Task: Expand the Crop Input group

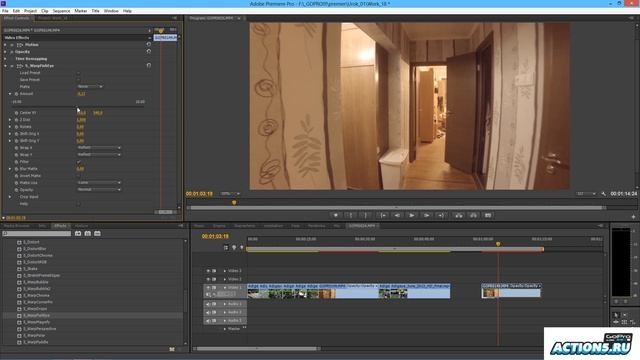Action: [x=10, y=197]
